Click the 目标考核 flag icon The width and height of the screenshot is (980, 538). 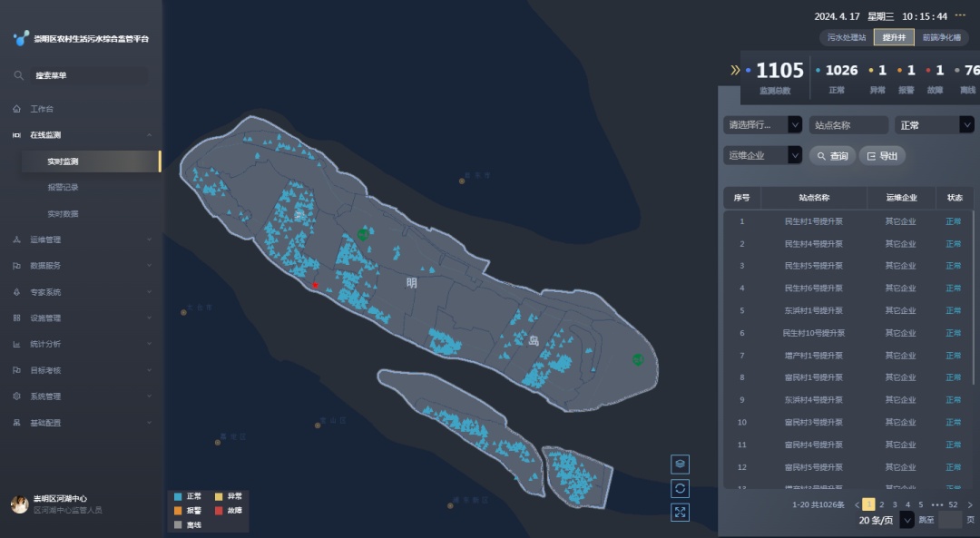(x=17, y=370)
